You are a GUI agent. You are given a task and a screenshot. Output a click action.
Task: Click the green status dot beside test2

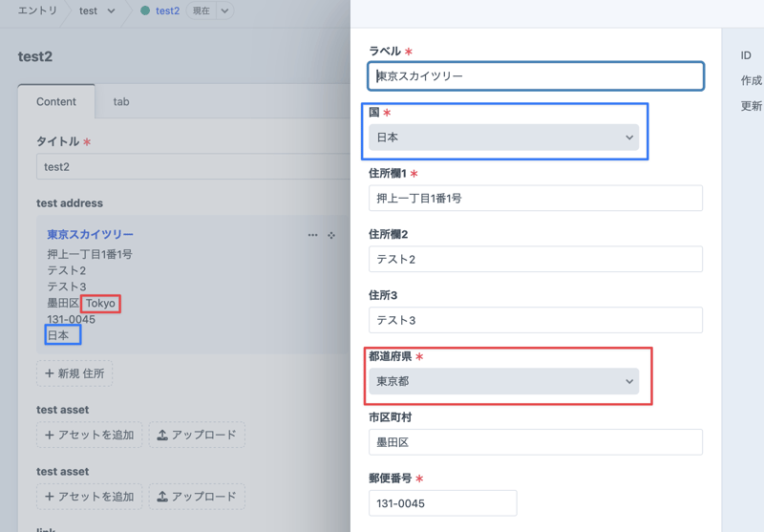[x=145, y=11]
